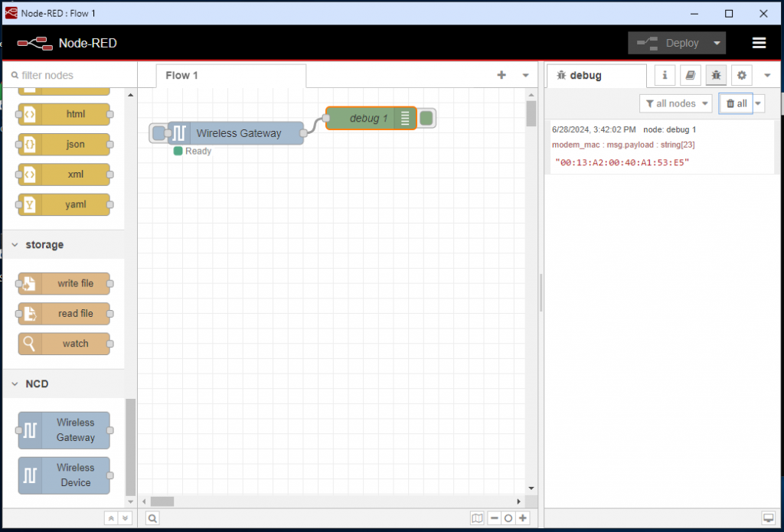Select the write file palette node
Image resolution: width=784 pixels, height=532 pixels.
pos(64,283)
